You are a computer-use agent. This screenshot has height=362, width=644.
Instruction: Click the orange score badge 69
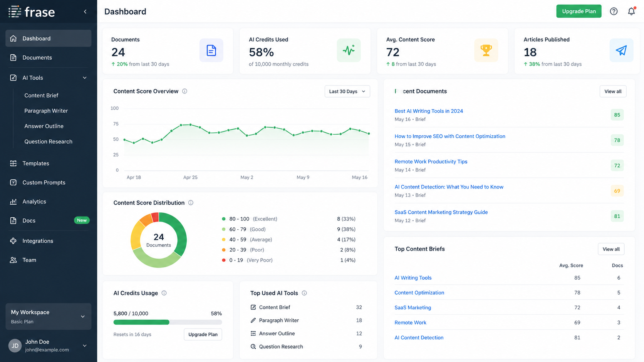click(617, 191)
